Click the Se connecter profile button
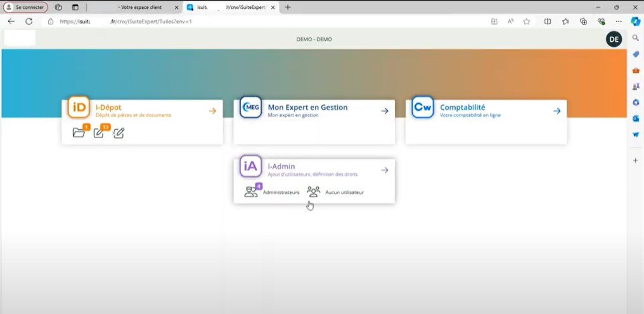The width and height of the screenshot is (644, 314). point(26,7)
